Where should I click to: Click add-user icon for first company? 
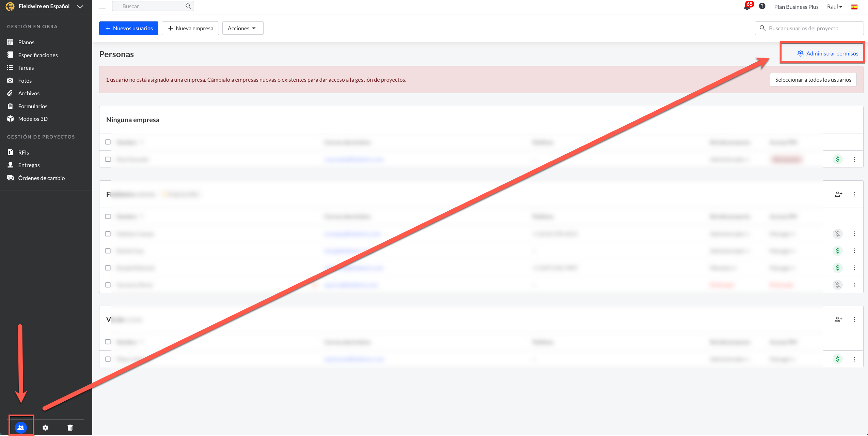[838, 194]
